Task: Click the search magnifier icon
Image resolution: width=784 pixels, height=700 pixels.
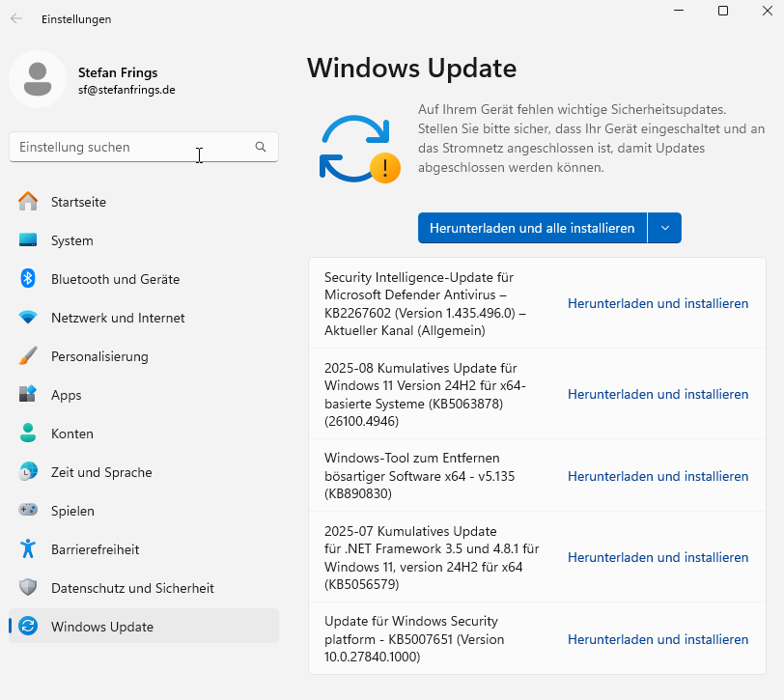Action: tap(261, 147)
